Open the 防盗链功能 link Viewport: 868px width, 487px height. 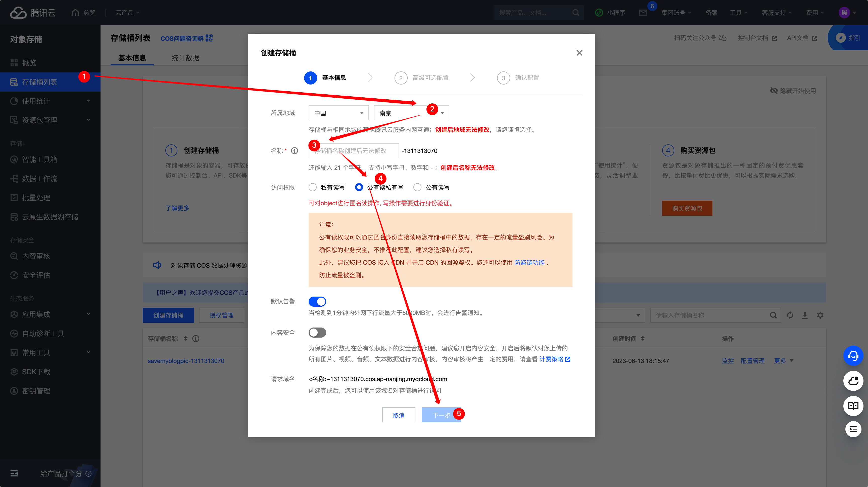529,262
